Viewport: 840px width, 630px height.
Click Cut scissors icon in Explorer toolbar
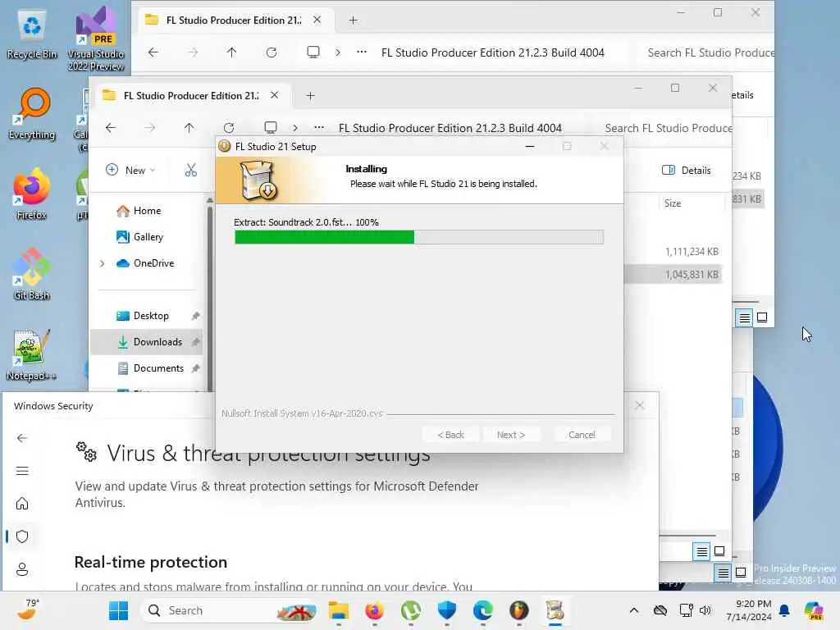pos(190,171)
